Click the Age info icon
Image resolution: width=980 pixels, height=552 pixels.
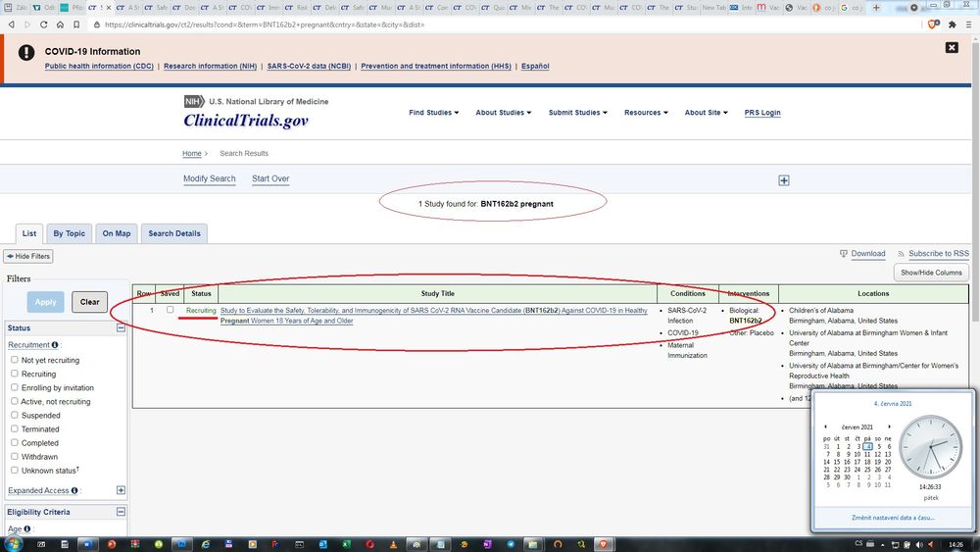click(x=26, y=528)
